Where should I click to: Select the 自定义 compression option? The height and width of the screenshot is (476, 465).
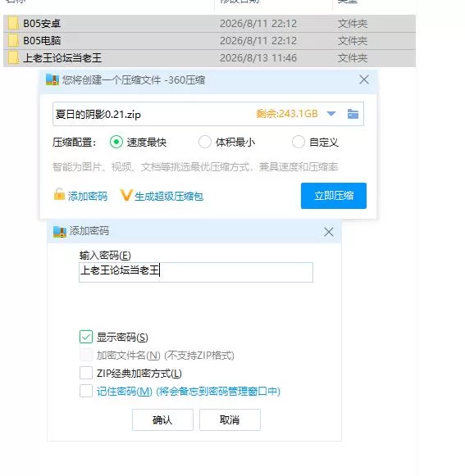click(x=299, y=142)
